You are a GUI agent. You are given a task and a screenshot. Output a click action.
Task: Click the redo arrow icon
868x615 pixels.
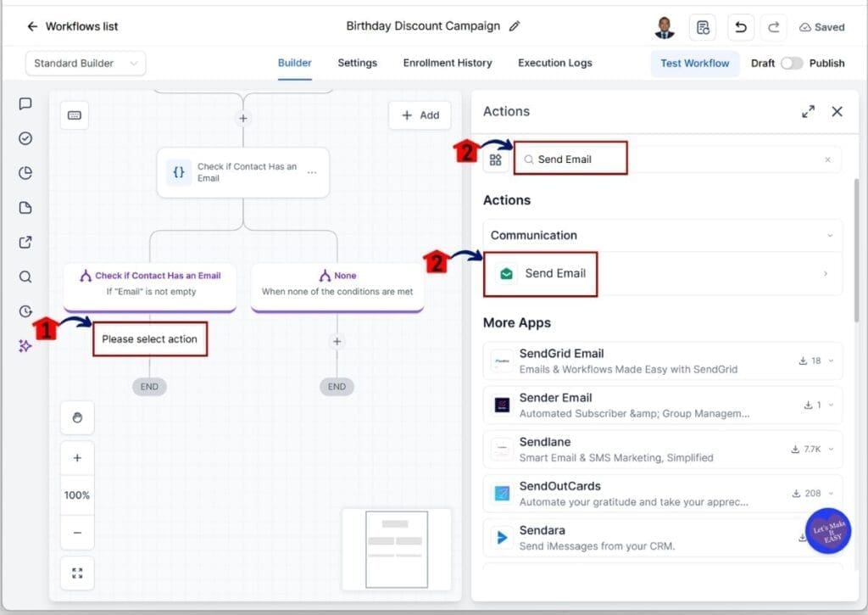773,27
